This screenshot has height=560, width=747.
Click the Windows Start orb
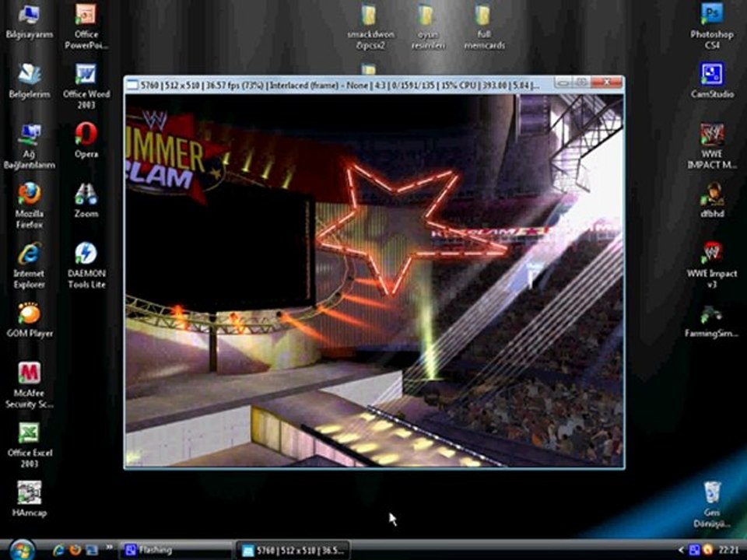(x=22, y=550)
